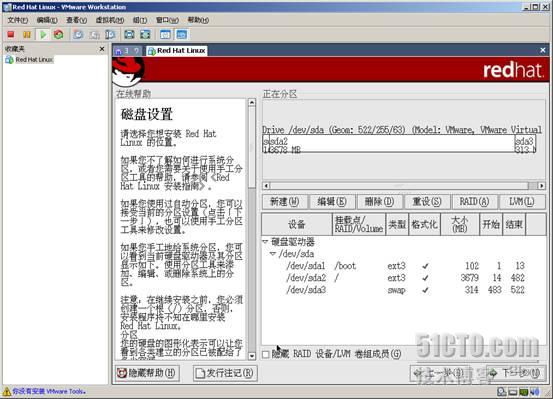This screenshot has width=553, height=399.
Task: Select the /dev/sda1 /boot partition row
Action: coord(404,266)
